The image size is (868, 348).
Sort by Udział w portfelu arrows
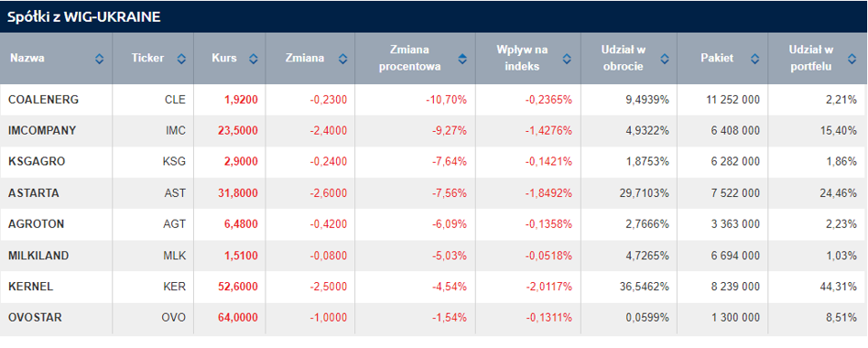click(852, 58)
